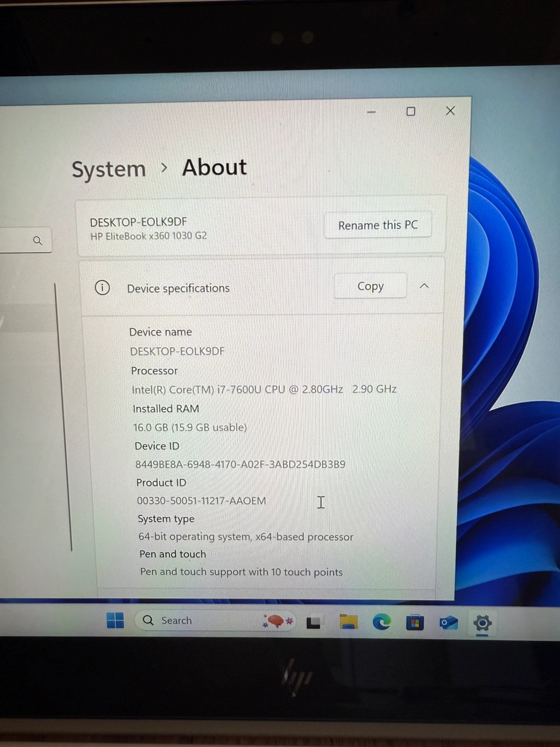Viewport: 560px width, 747px height.
Task: Click the sidebar search magnifier icon
Action: pos(37,241)
